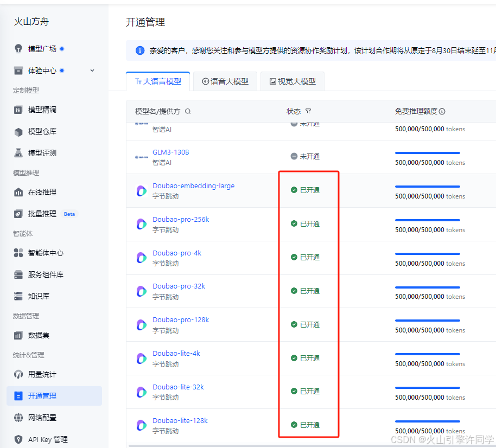Click the 批量推理 rocket icon
This screenshot has height=448, width=496.
click(18, 214)
